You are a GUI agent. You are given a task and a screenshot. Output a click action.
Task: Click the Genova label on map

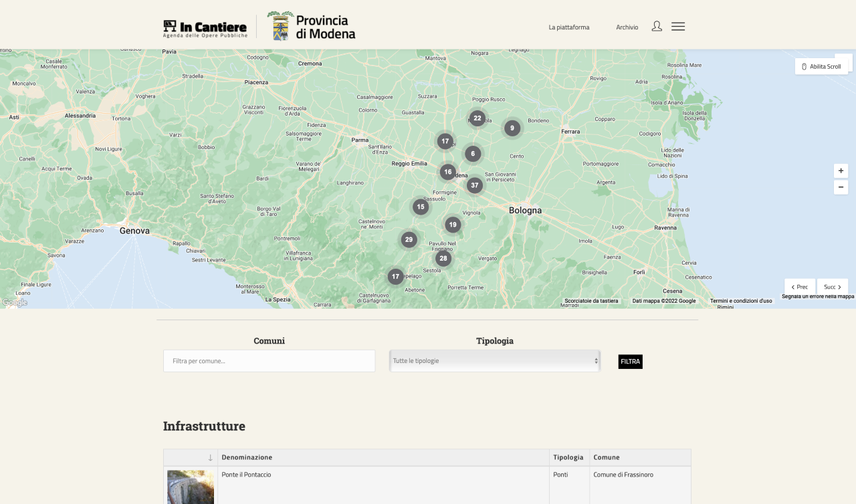134,231
